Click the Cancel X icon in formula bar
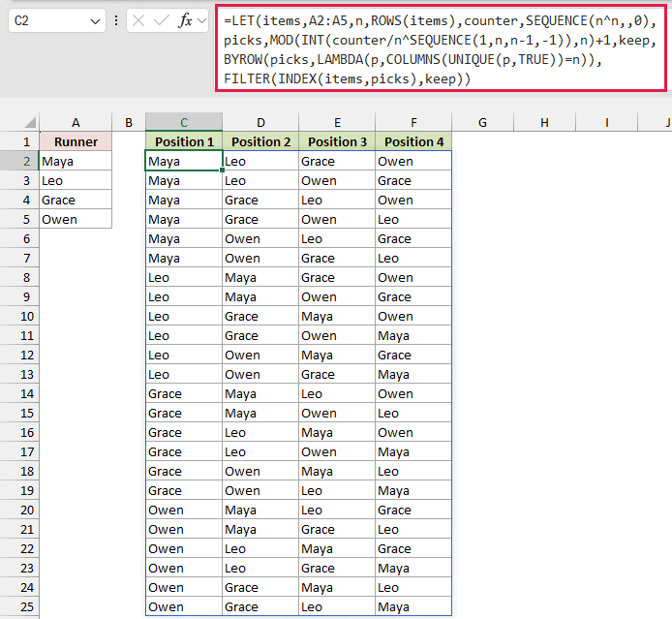Viewport: 672px width, 619px height. coord(138,20)
